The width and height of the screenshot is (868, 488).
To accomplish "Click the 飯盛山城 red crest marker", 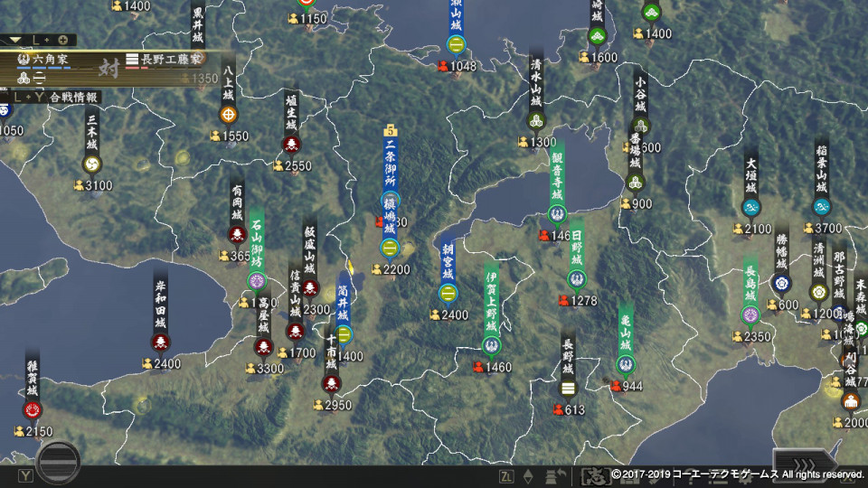I will (310, 287).
